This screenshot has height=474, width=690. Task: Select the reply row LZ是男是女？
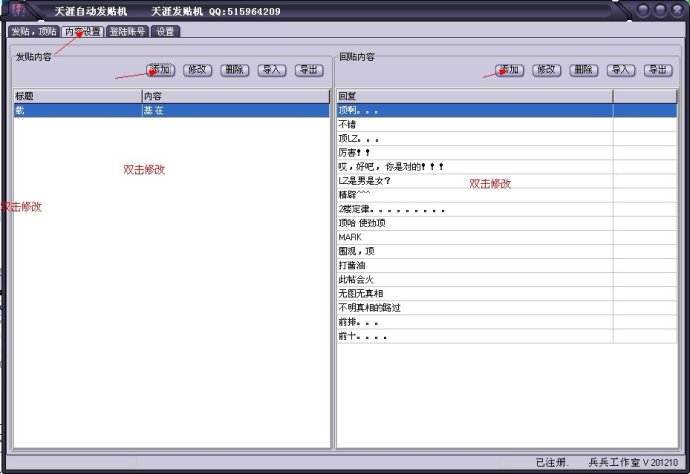pos(507,181)
